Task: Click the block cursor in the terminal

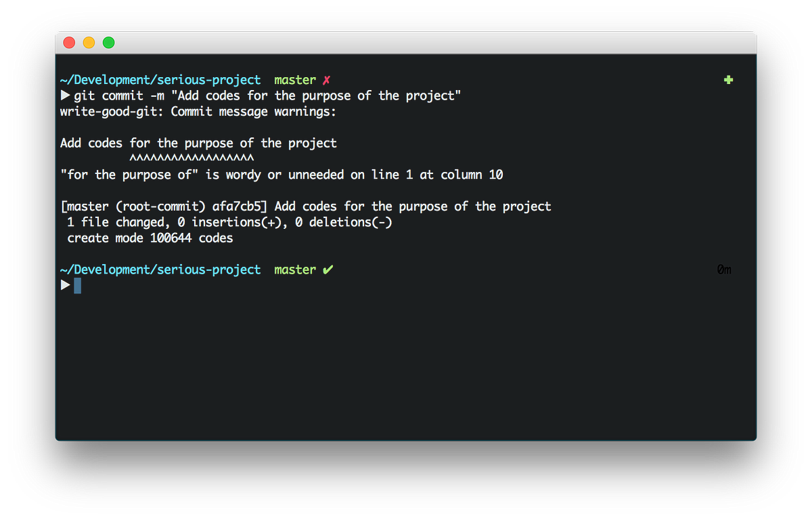Action: click(76, 285)
